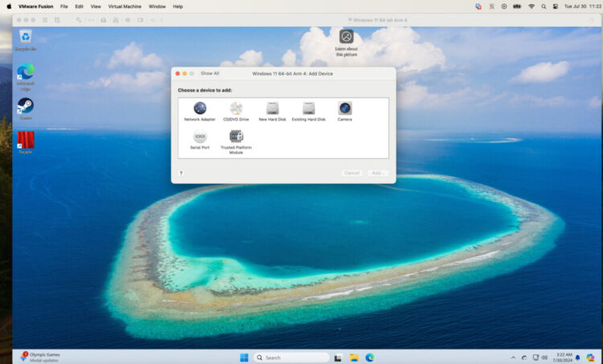This screenshot has width=603, height=364.
Task: Open the Virtual Machine menu
Action: [125, 6]
